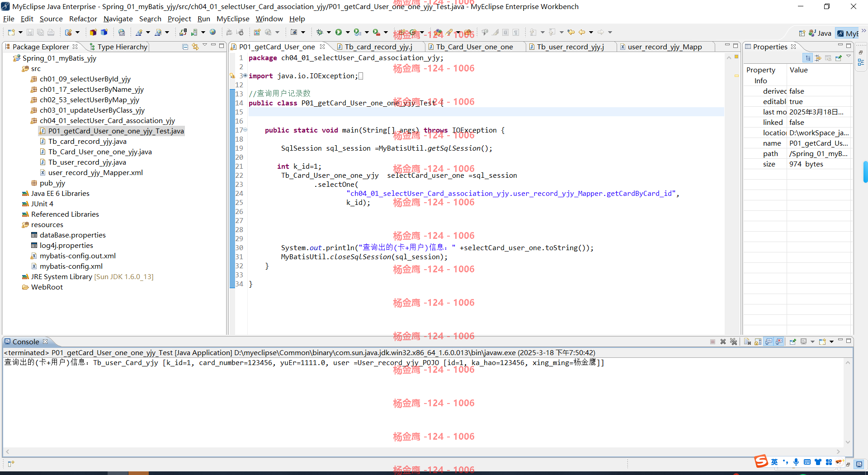Collapse the main method fold at line 17
The width and height of the screenshot is (868, 475).
coord(245,130)
